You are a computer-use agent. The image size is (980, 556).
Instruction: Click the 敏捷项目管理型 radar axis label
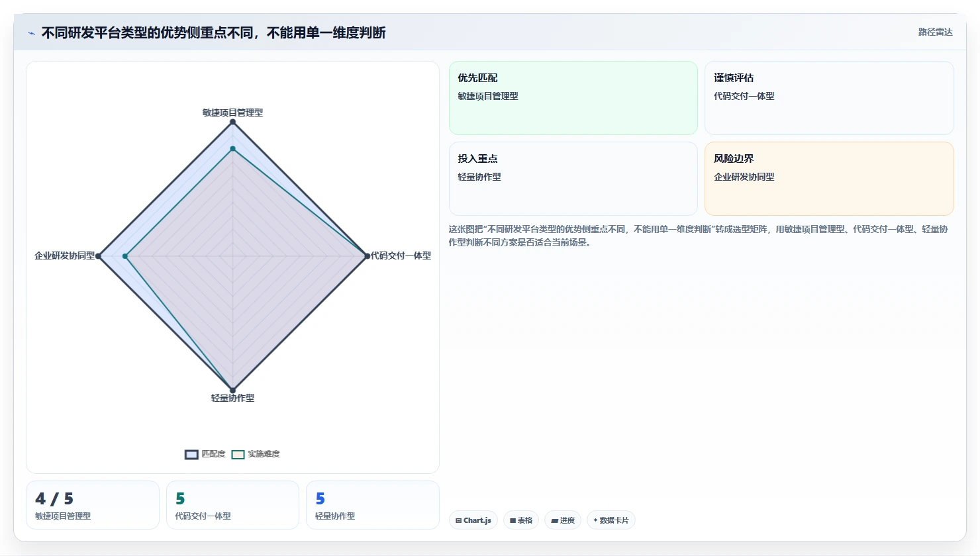pyautogui.click(x=232, y=113)
